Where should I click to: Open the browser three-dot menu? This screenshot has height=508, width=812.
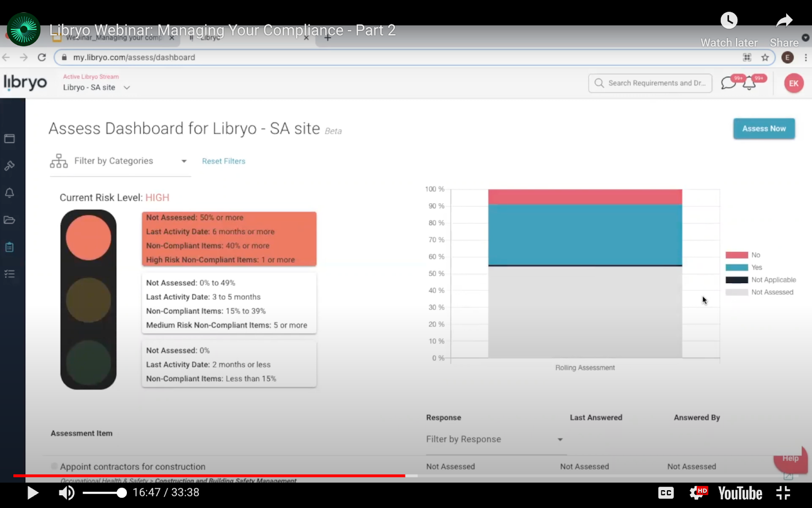806,57
